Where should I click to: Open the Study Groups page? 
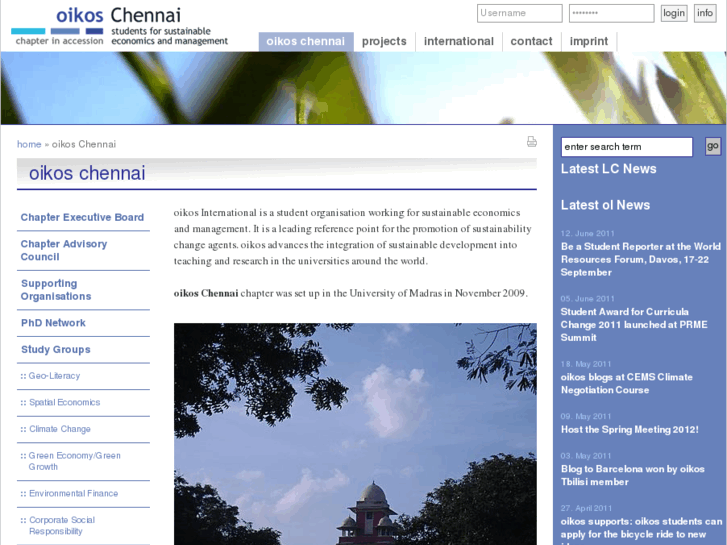coord(56,349)
